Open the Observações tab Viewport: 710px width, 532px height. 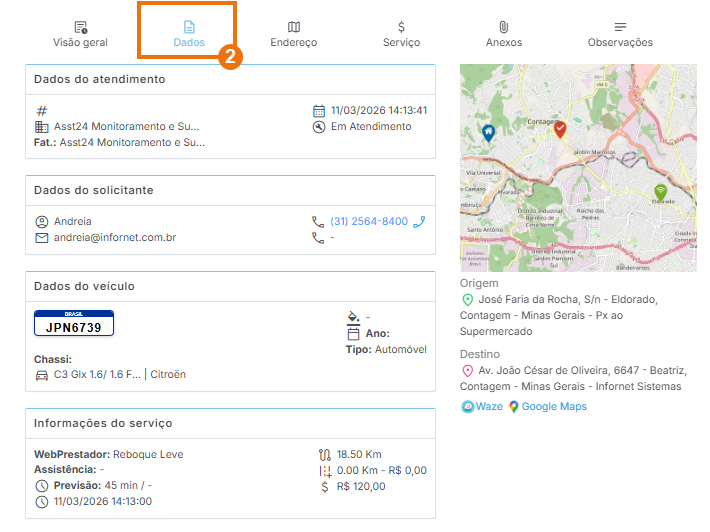click(620, 34)
